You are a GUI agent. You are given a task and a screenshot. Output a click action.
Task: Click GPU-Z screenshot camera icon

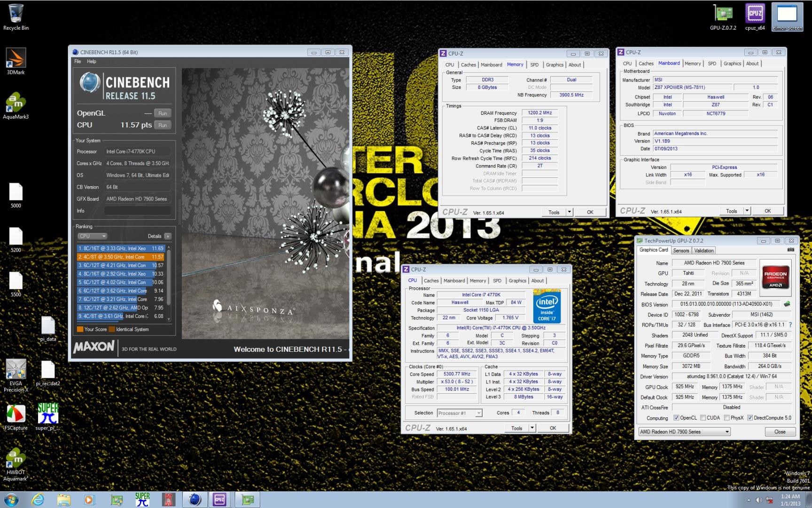point(791,250)
